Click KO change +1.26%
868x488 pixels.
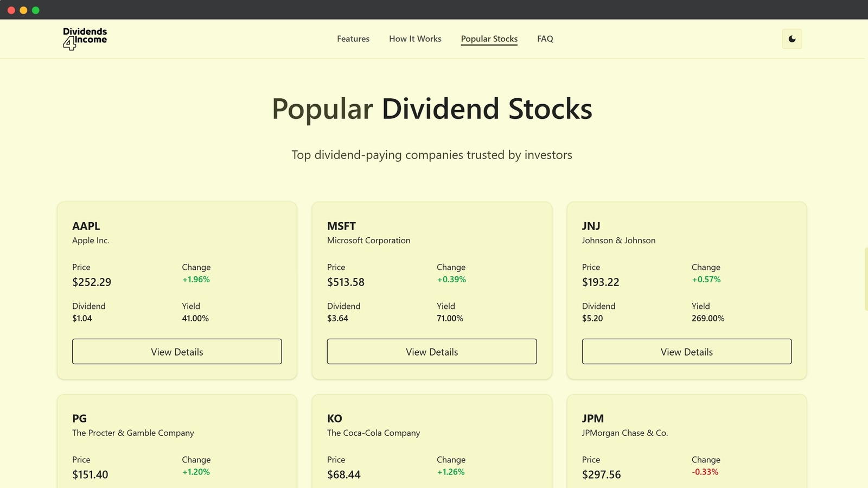pyautogui.click(x=451, y=472)
